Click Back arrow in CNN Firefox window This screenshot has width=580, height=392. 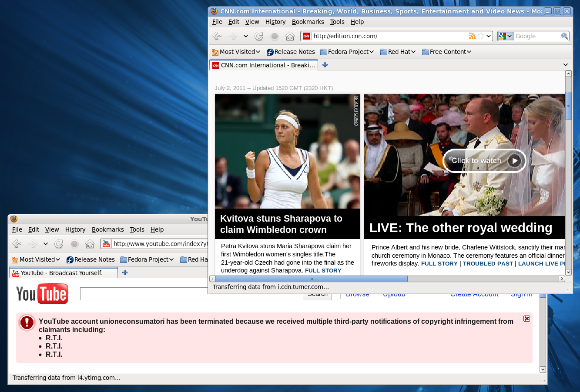click(217, 36)
